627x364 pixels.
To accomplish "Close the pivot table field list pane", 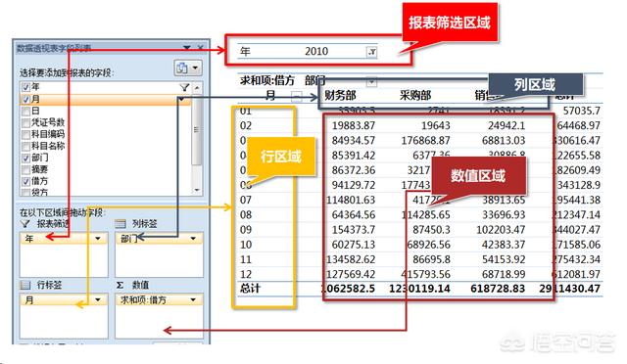I will [x=200, y=48].
